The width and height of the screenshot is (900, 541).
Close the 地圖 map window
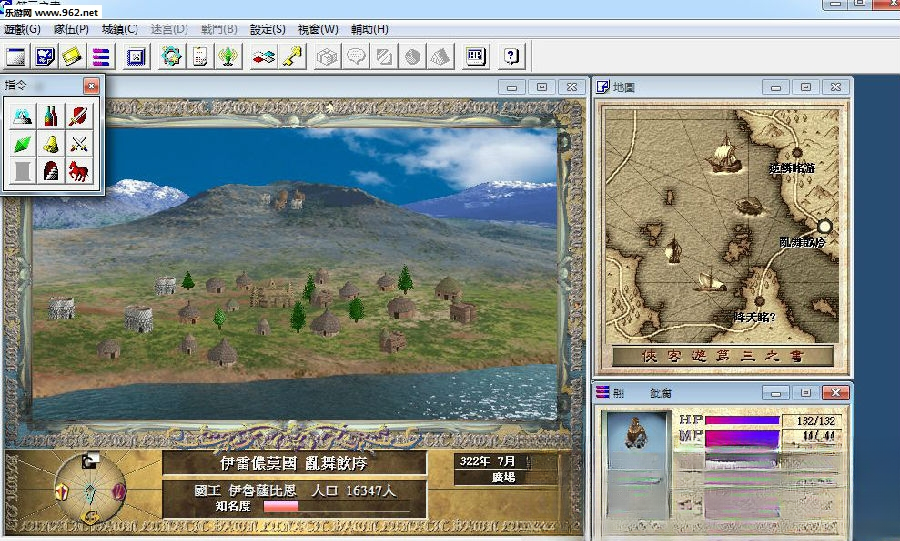[x=836, y=87]
